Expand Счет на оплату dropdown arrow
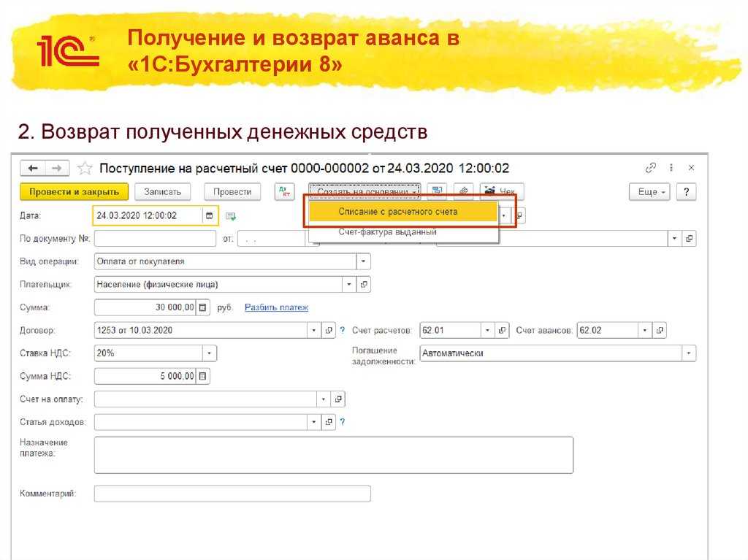 [x=324, y=399]
